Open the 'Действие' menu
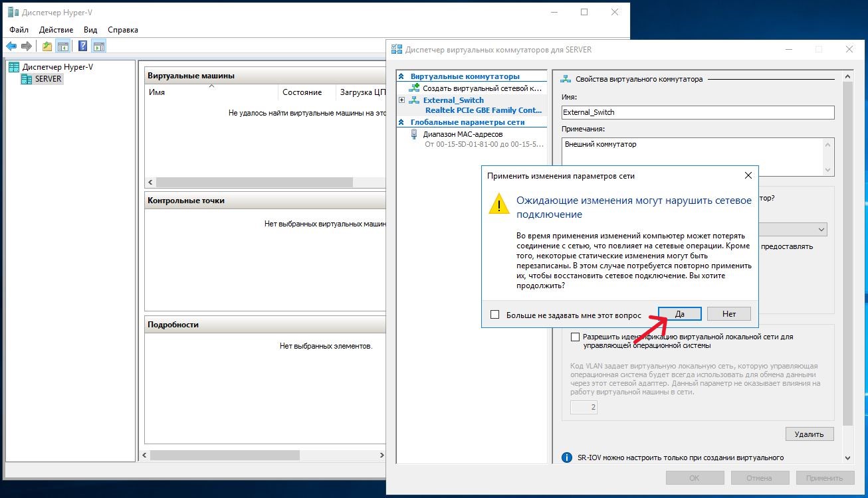Viewport: 868px width, 498px height. point(56,30)
